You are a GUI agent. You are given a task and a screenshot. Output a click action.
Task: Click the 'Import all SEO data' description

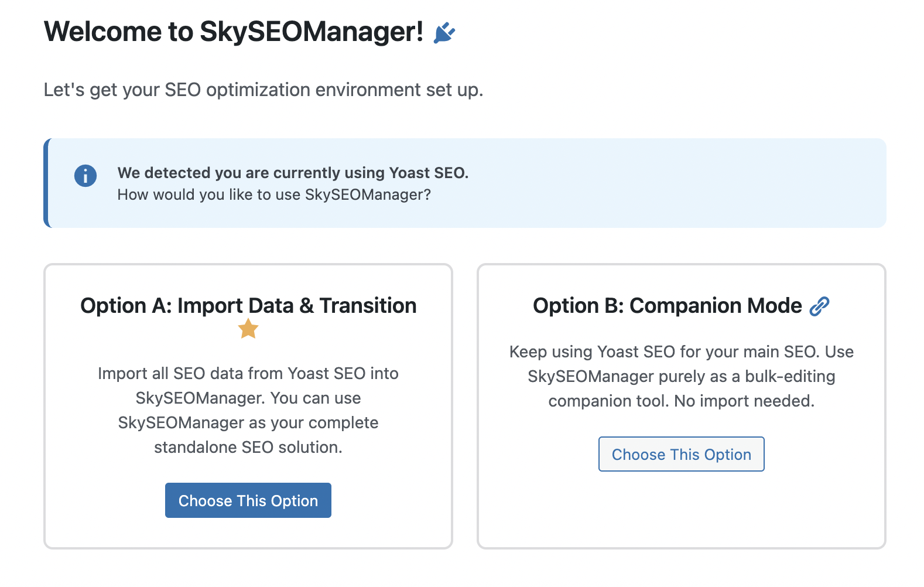(248, 410)
